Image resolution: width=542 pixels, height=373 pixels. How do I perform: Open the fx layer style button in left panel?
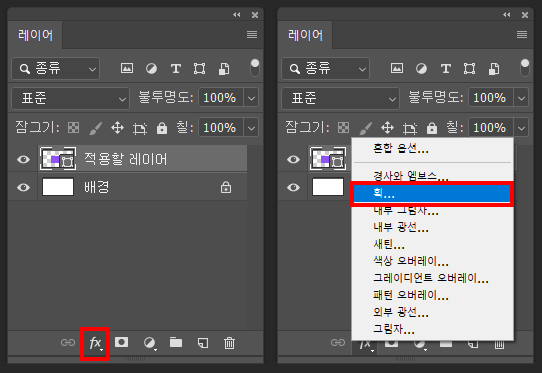tap(95, 343)
